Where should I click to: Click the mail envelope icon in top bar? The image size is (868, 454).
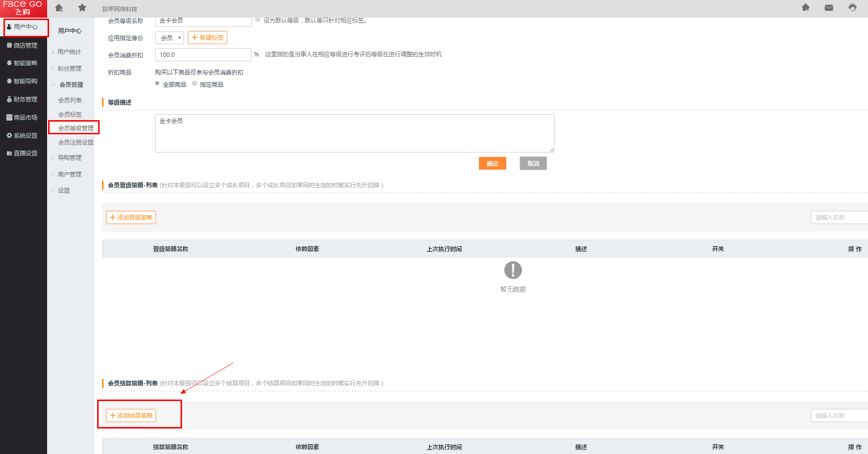tap(829, 8)
